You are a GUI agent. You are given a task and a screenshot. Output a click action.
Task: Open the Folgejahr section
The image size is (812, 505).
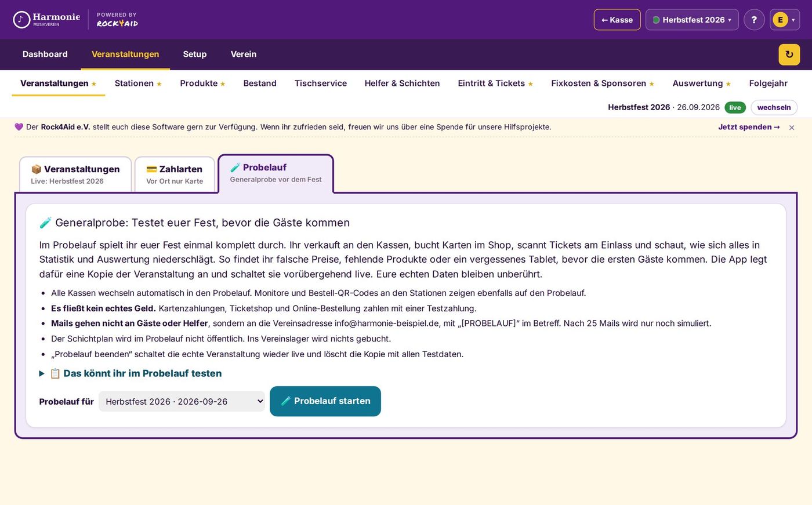pos(768,83)
